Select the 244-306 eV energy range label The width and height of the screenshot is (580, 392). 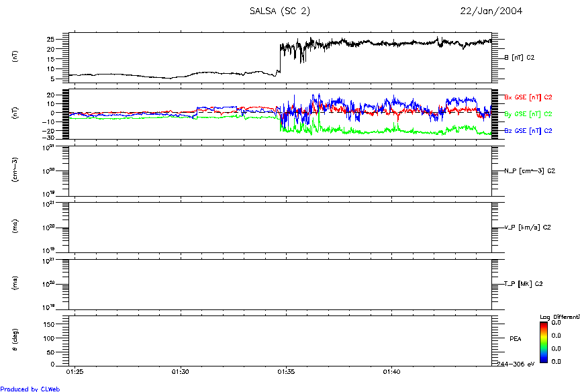tap(516, 364)
